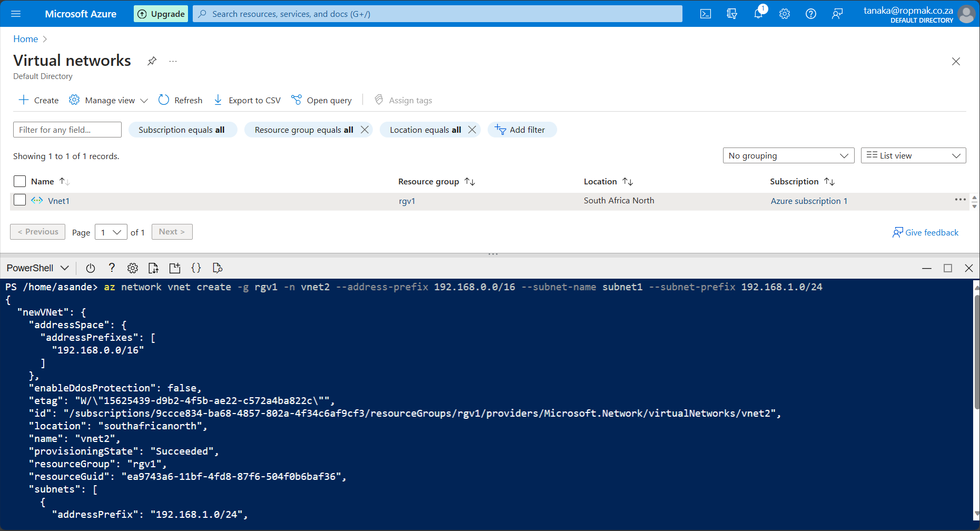Open Cloud Shell web preview
The image size is (980, 531).
pyautogui.click(x=217, y=268)
